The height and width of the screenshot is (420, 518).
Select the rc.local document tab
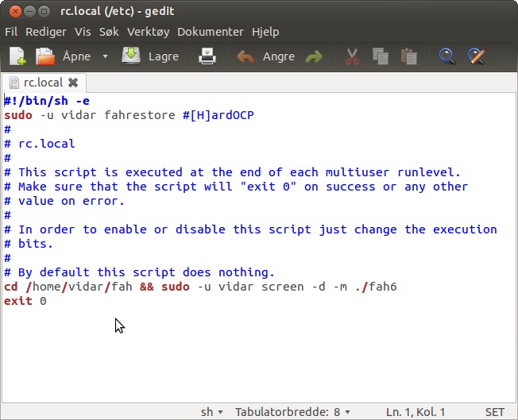(x=44, y=83)
